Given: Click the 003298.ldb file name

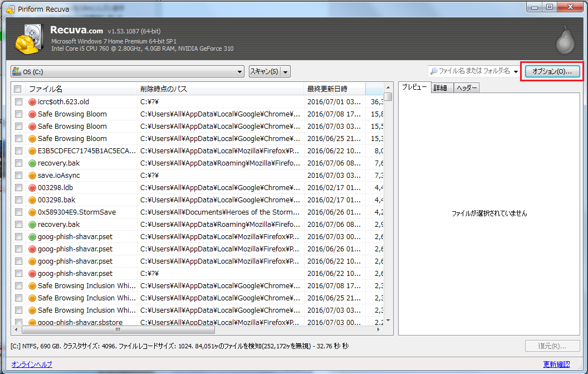Looking at the screenshot, I should click(56, 188).
